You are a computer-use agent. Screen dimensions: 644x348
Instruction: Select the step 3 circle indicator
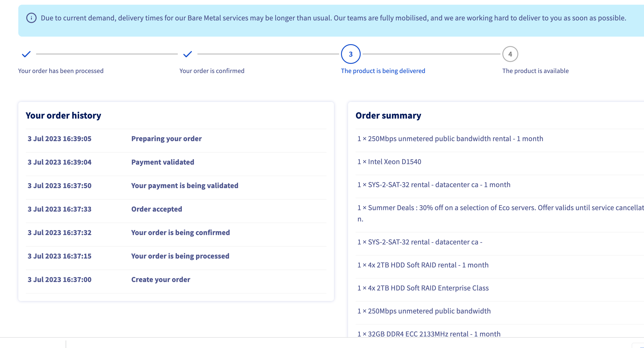click(351, 54)
